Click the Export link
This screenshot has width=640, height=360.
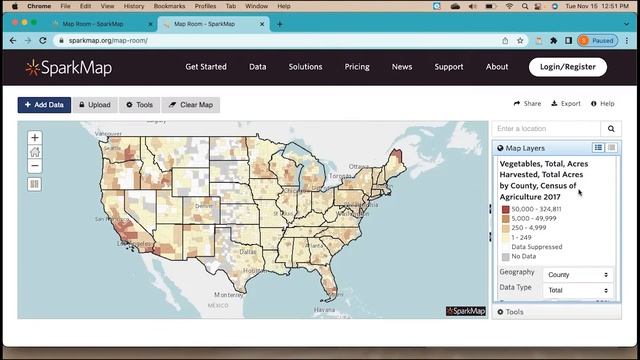(x=566, y=104)
